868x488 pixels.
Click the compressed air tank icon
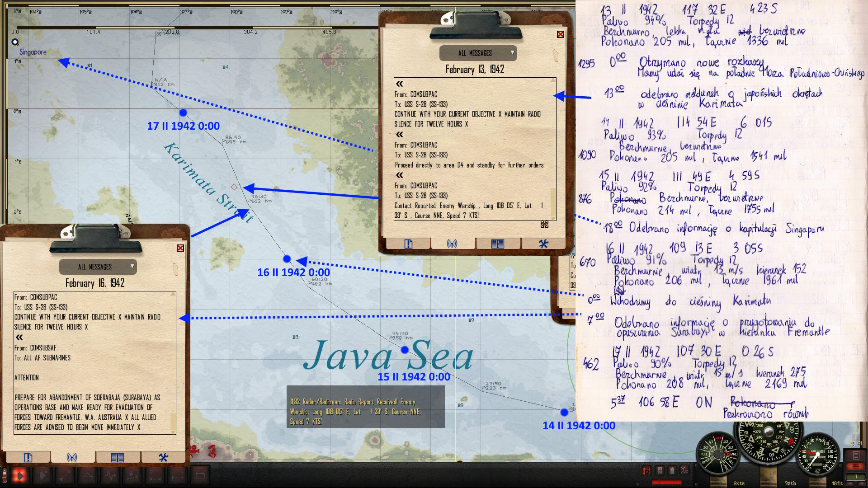click(672, 471)
